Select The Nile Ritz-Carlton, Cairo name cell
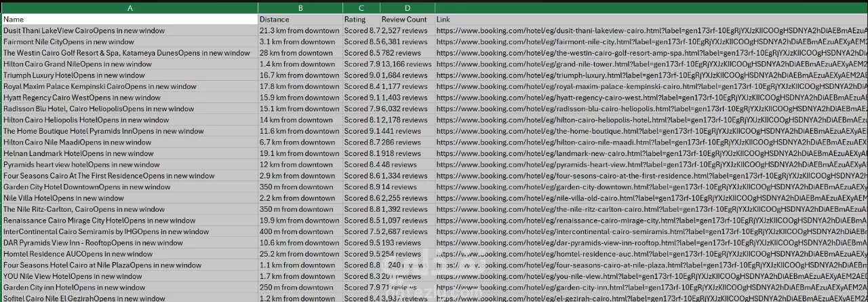868x302 pixels. 130,210
